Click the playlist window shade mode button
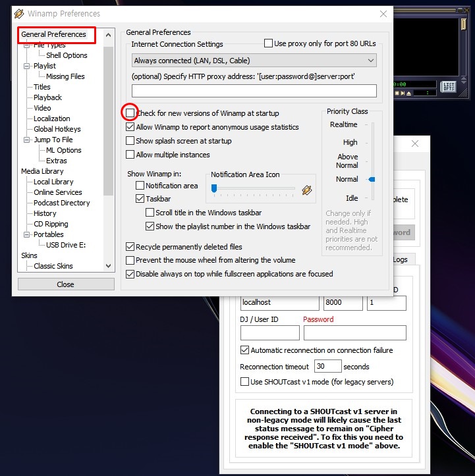The image size is (475, 476). point(461,11)
